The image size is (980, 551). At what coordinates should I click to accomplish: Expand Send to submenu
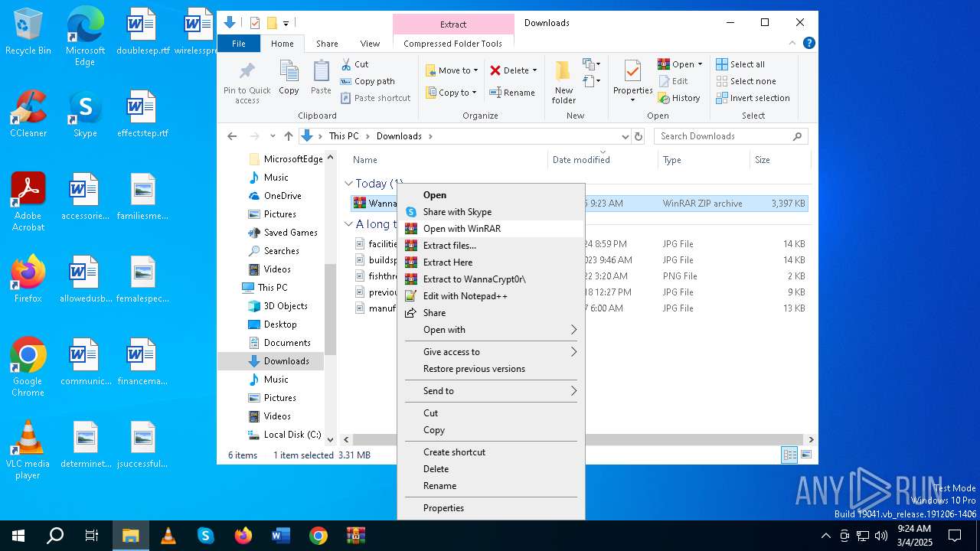tap(491, 391)
